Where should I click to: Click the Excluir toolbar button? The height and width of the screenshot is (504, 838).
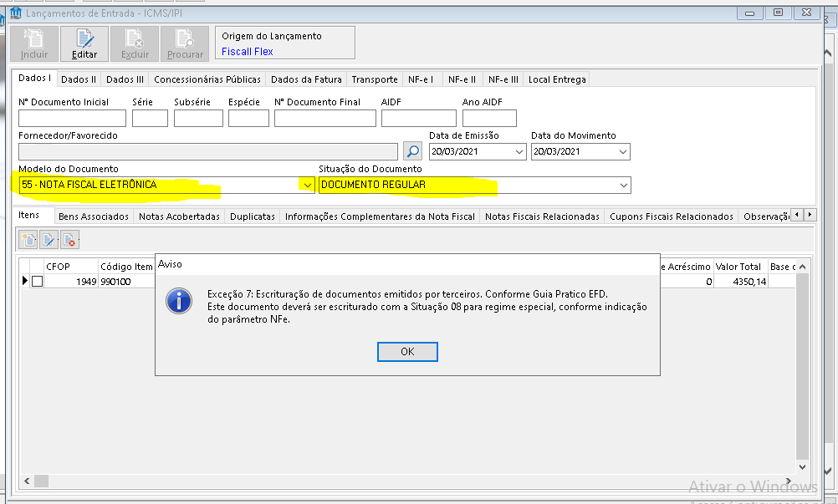click(135, 43)
